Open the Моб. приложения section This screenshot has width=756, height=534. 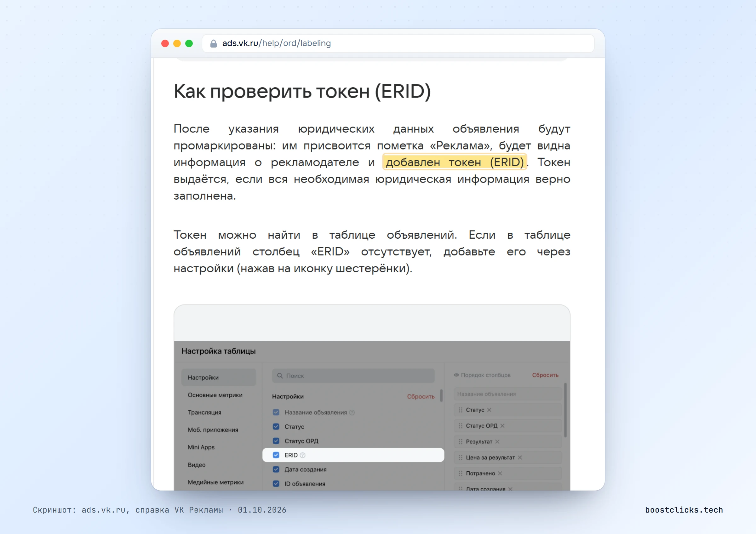[x=213, y=430]
